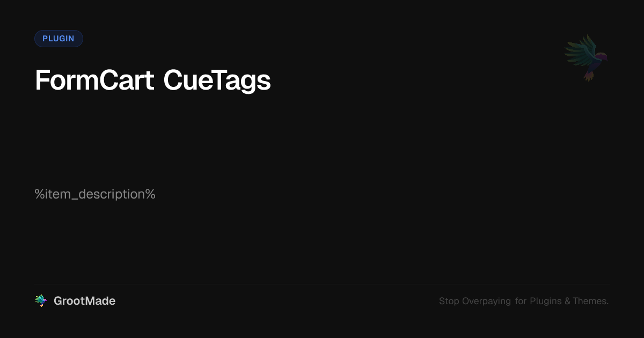644x338 pixels.
Task: Click the word Plugins in the tagline
Action: coord(546,302)
